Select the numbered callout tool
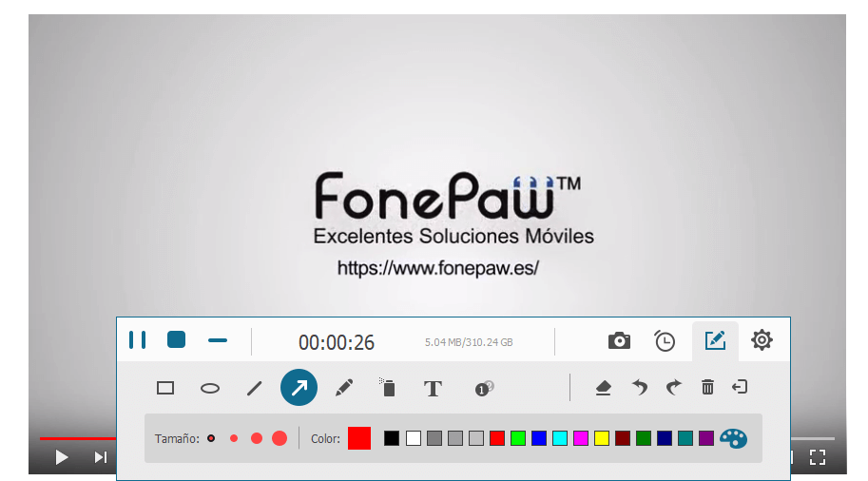The height and width of the screenshot is (481, 868). pos(484,388)
